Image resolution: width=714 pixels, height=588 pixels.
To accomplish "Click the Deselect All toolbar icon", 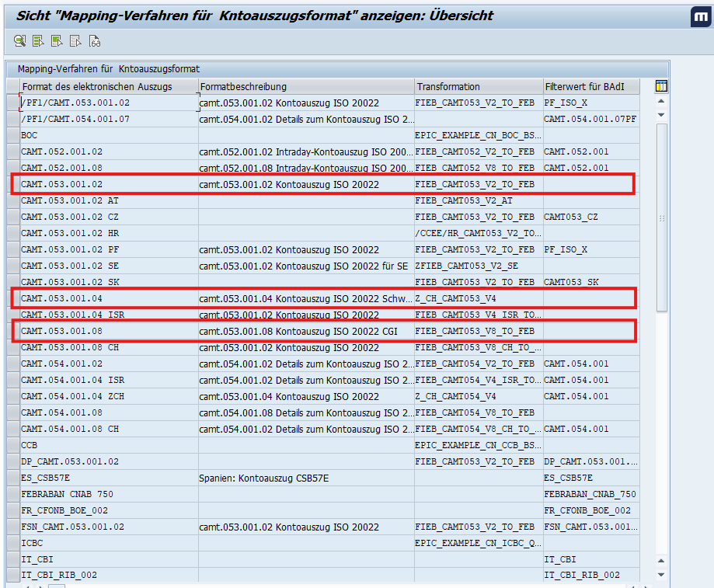I will point(75,41).
